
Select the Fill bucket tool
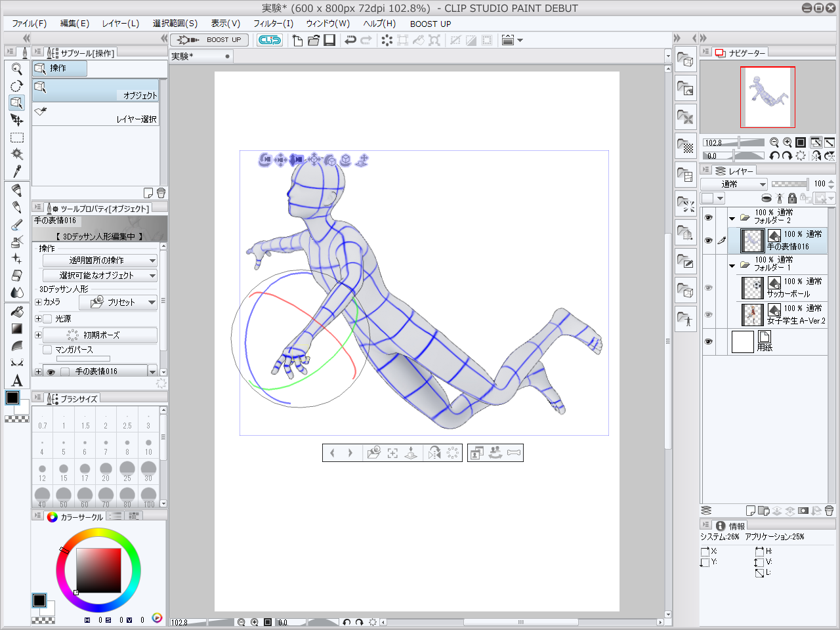17,312
